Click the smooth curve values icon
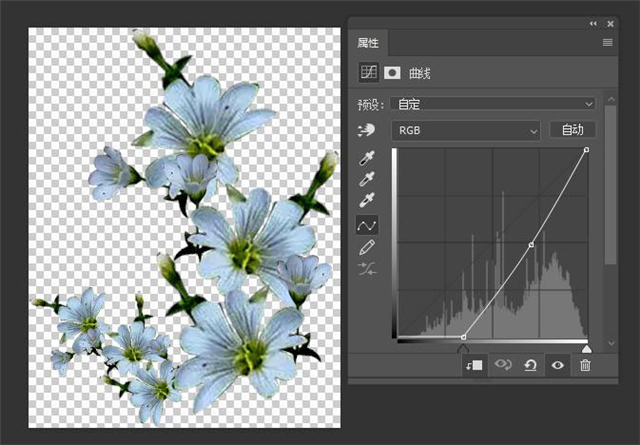This screenshot has height=445, width=640. tap(367, 267)
